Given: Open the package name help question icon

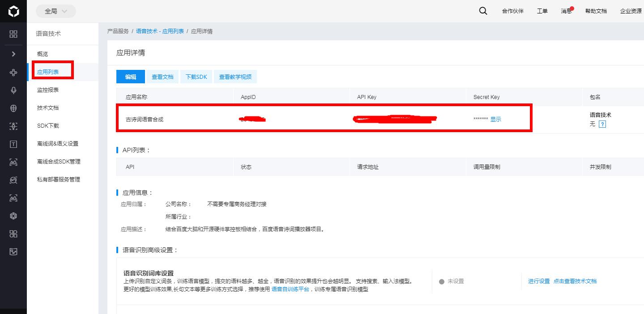Looking at the screenshot, I should tap(602, 124).
